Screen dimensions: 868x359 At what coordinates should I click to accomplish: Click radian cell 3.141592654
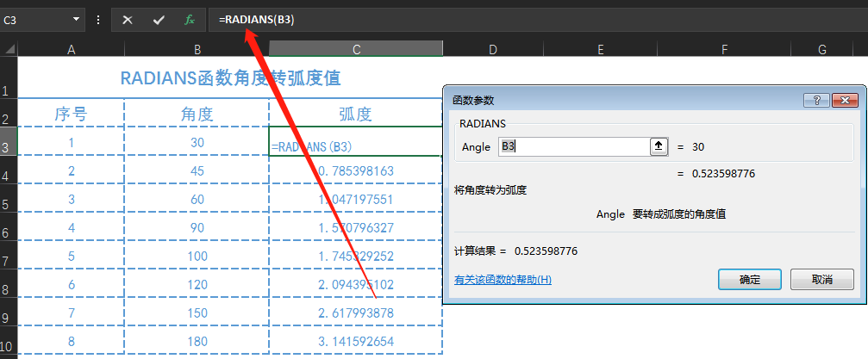(355, 341)
